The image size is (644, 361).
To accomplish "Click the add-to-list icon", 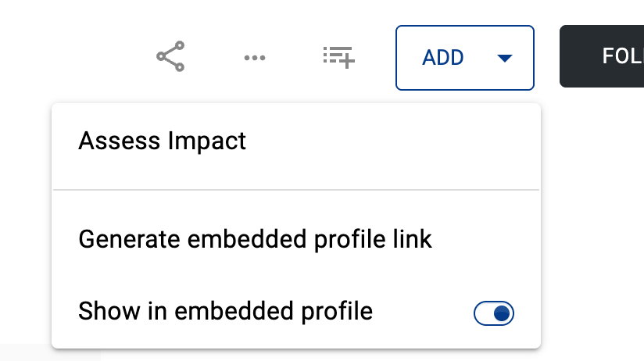I will tap(339, 57).
